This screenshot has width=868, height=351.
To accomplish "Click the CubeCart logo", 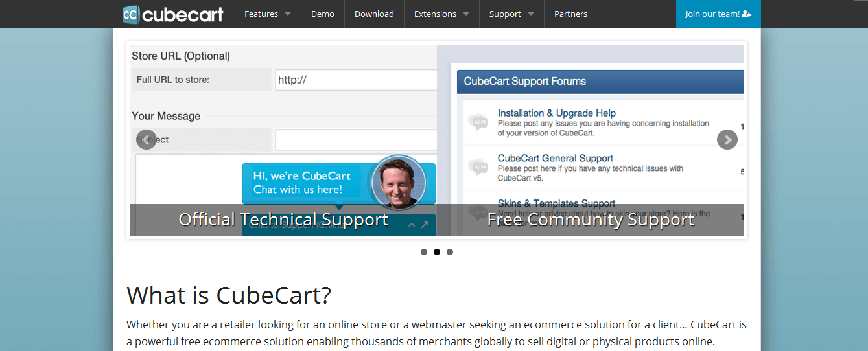I will point(173,14).
